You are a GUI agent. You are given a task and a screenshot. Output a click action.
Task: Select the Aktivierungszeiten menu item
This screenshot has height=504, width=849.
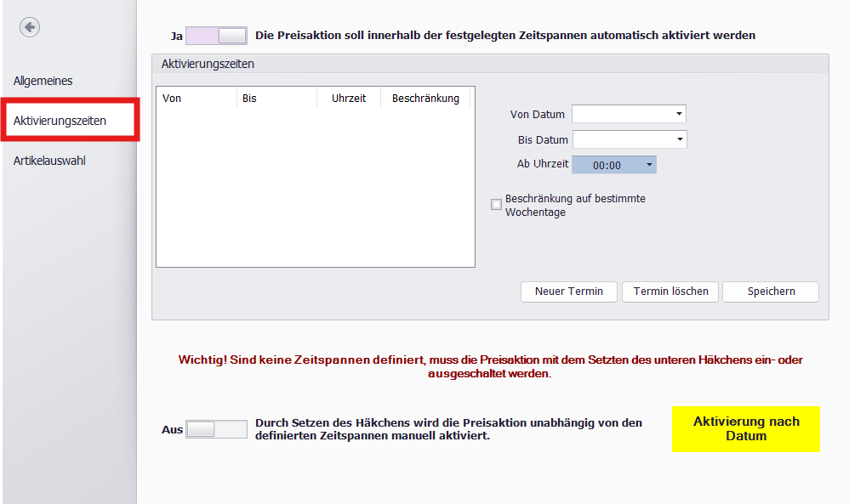[71, 120]
